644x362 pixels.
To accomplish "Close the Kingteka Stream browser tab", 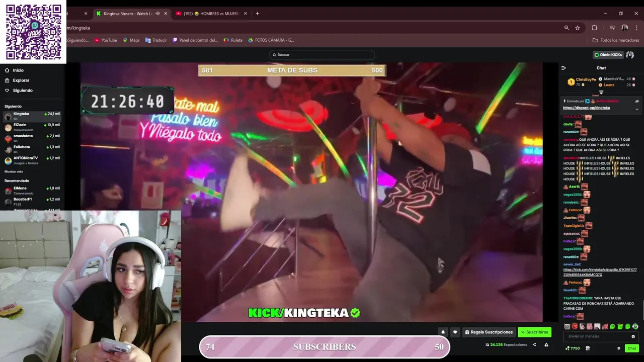I will point(166,14).
